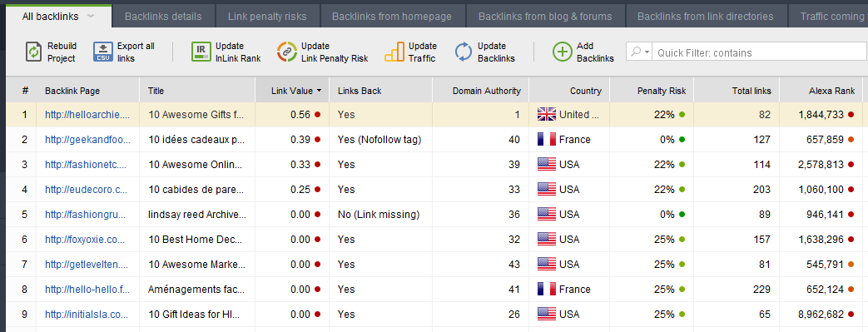
Task: Open the Quick Filter search options dropdown
Action: (x=639, y=52)
